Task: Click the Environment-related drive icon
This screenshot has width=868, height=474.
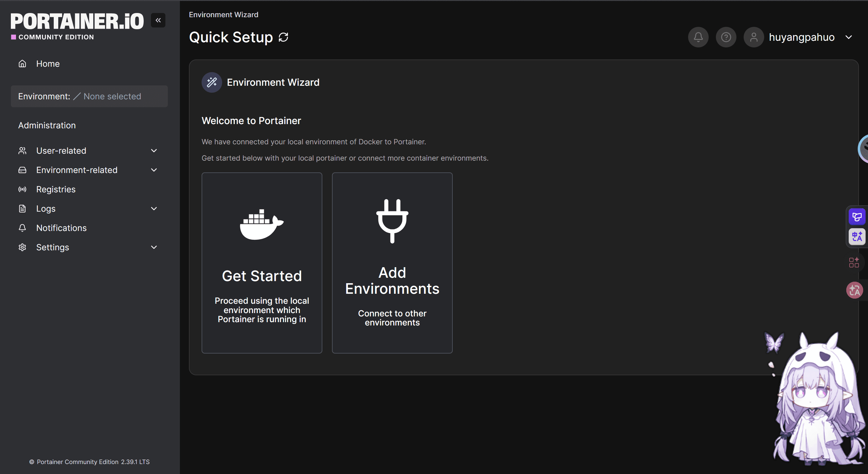Action: click(x=22, y=170)
